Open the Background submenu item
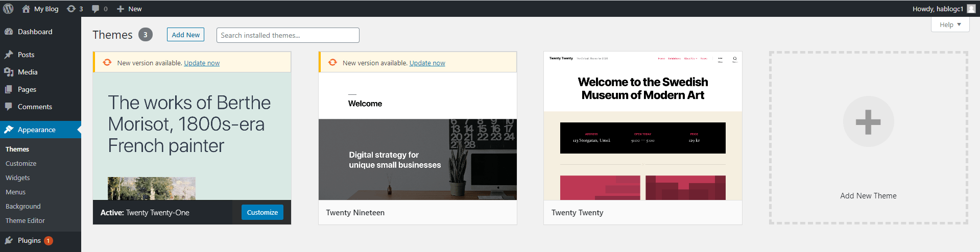The height and width of the screenshot is (252, 980). 23,206
